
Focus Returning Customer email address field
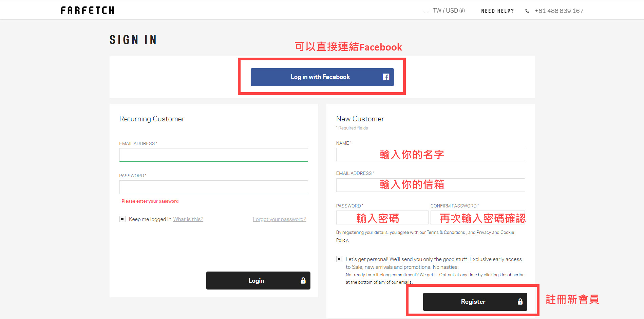[x=213, y=155]
